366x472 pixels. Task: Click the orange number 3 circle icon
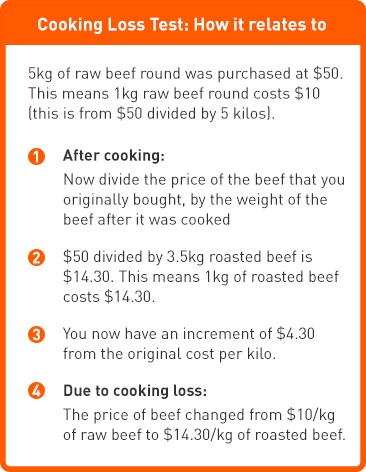[x=37, y=334]
